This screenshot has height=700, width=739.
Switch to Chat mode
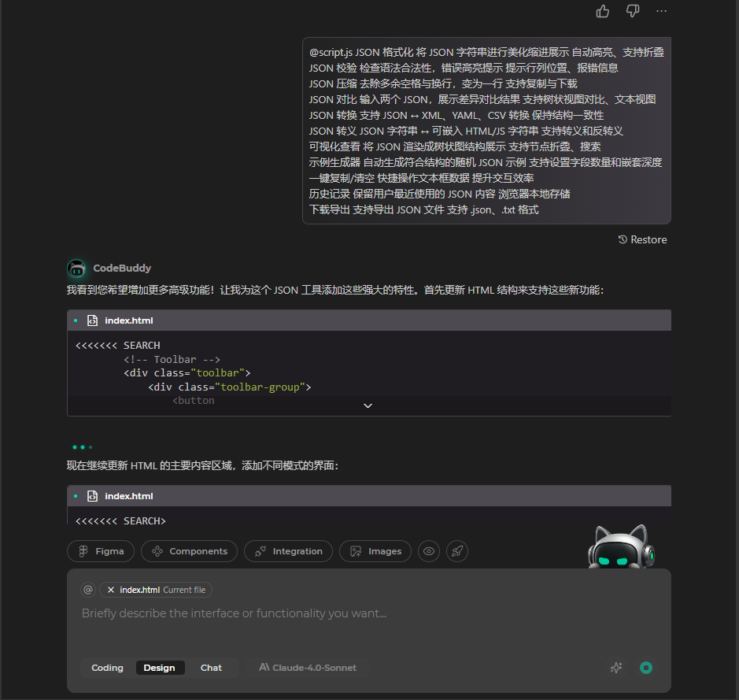[x=211, y=667]
